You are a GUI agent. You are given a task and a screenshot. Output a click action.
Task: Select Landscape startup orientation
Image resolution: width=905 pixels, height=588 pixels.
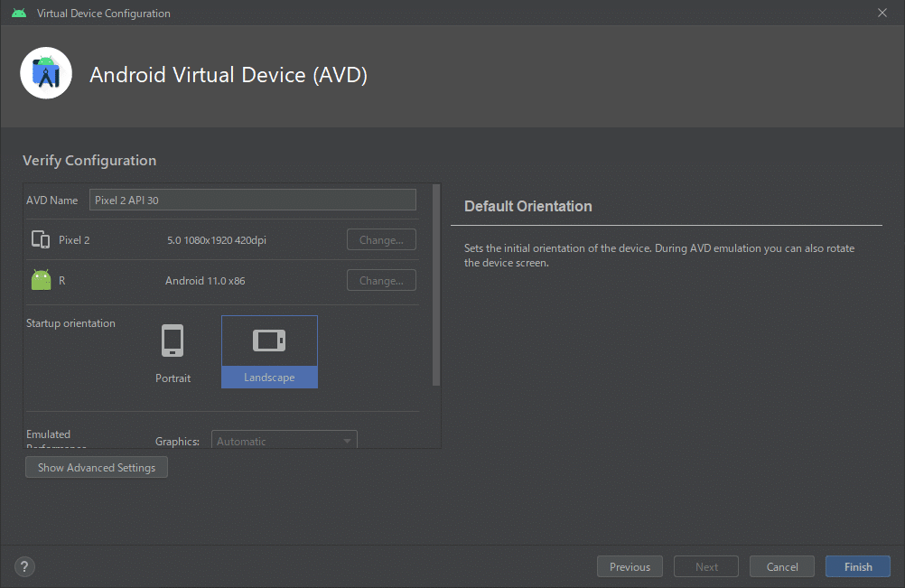point(269,352)
